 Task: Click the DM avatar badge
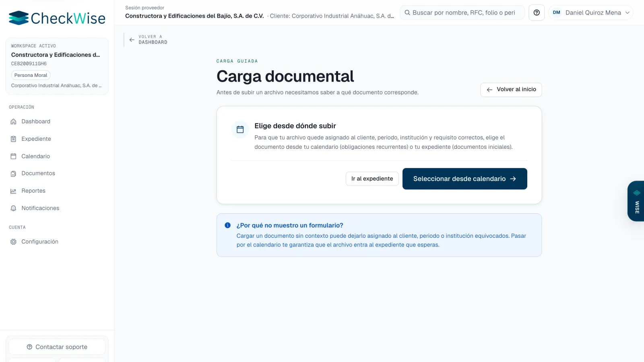point(557,12)
